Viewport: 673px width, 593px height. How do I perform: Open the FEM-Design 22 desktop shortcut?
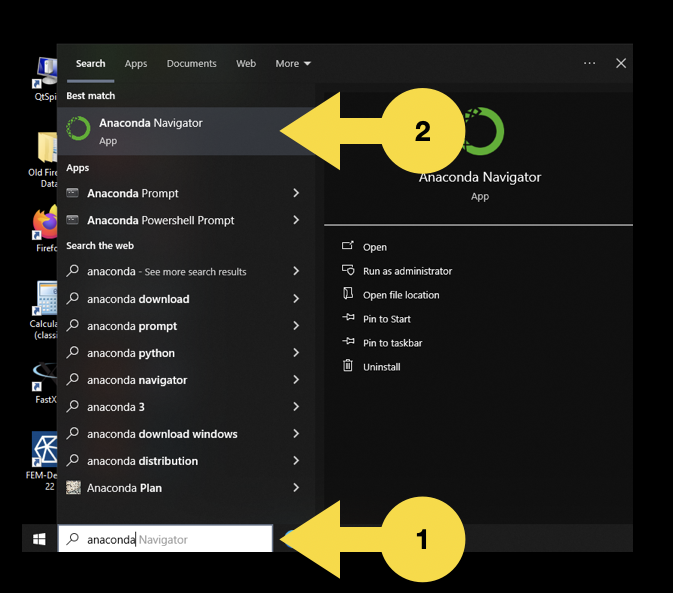click(x=43, y=461)
